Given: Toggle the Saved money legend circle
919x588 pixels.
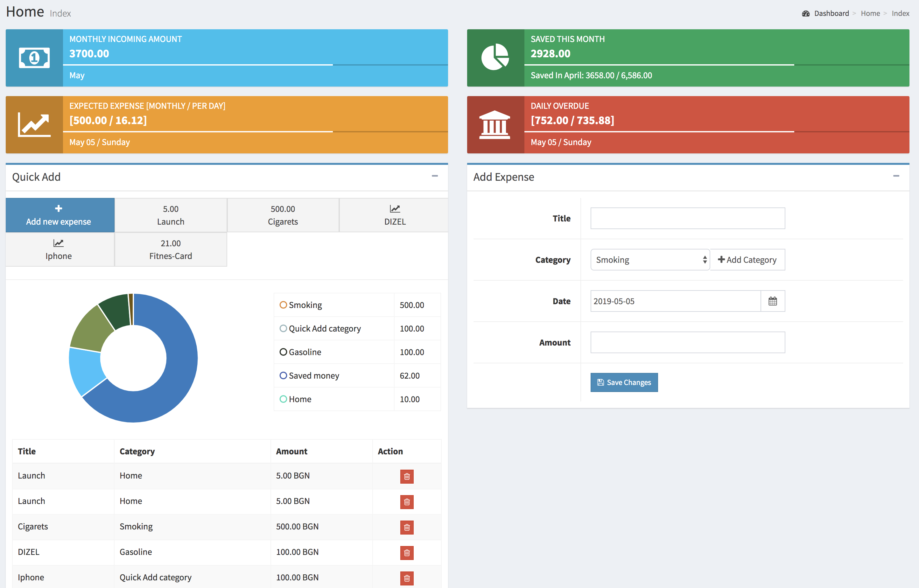Looking at the screenshot, I should click(283, 375).
